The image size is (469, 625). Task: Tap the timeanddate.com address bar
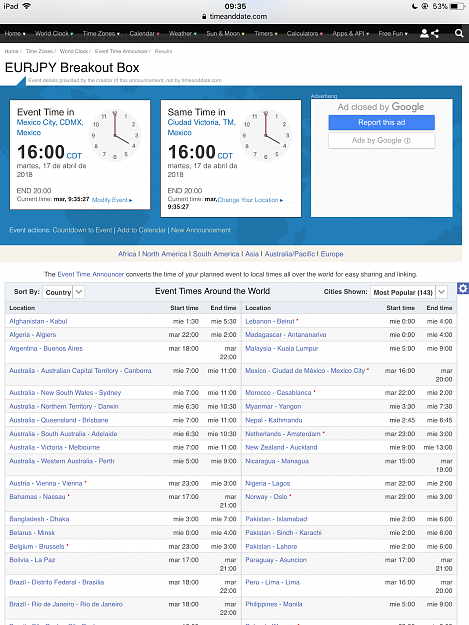(x=234, y=16)
